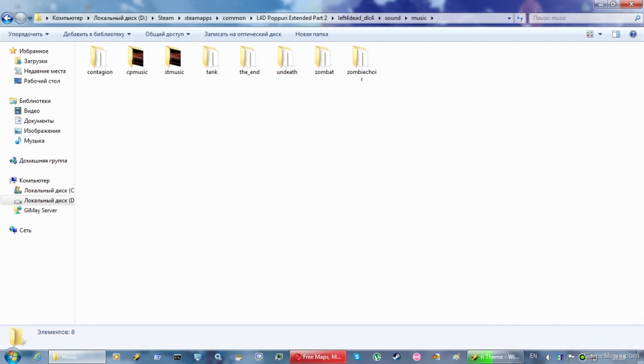Go back with the Back arrow
The image size is (644, 364).
click(7, 18)
